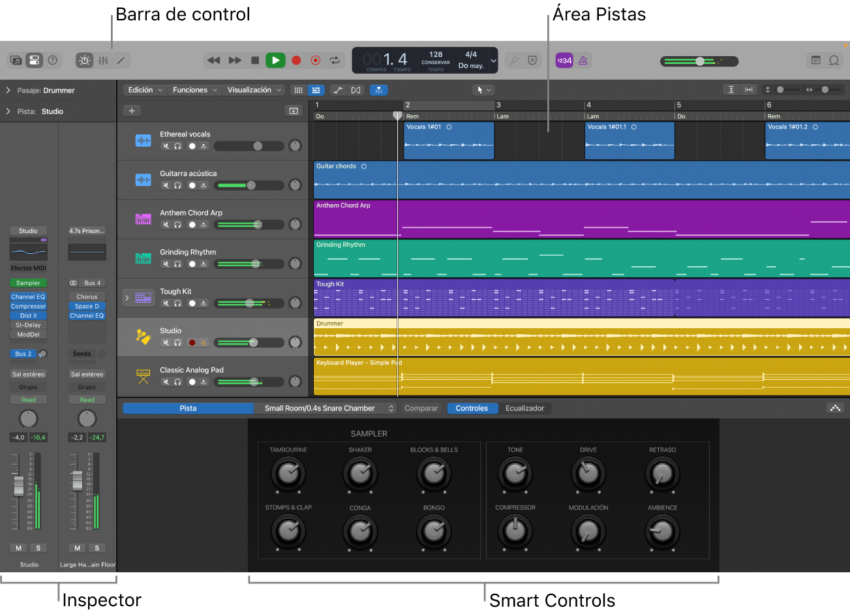Select the Tuner icon in the toolbar
The height and width of the screenshot is (616, 850).
515,59
